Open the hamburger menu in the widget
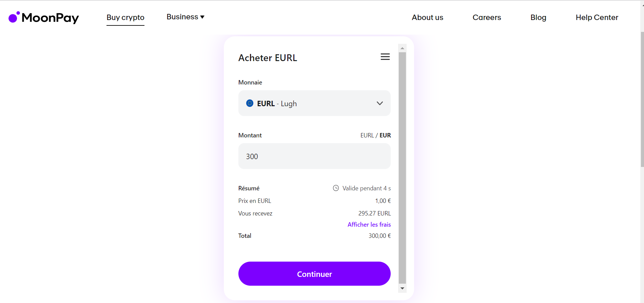 tap(385, 57)
